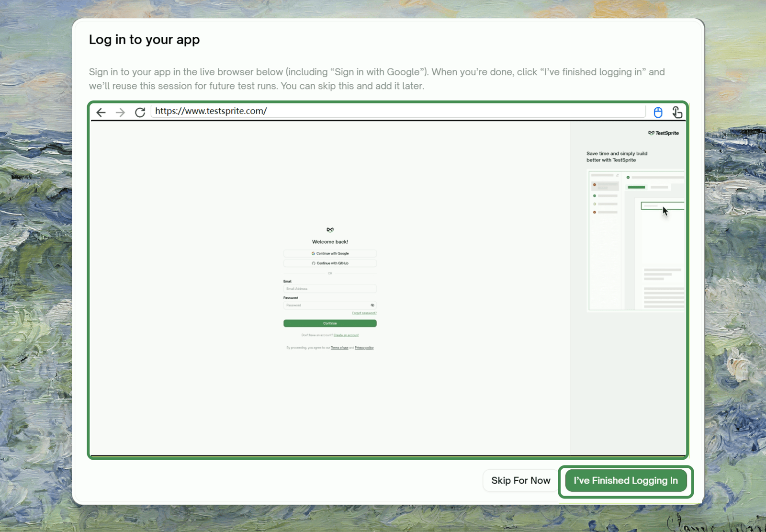Screen dimensions: 766x532
Task: Click Continue with Google button
Action: tap(330, 253)
